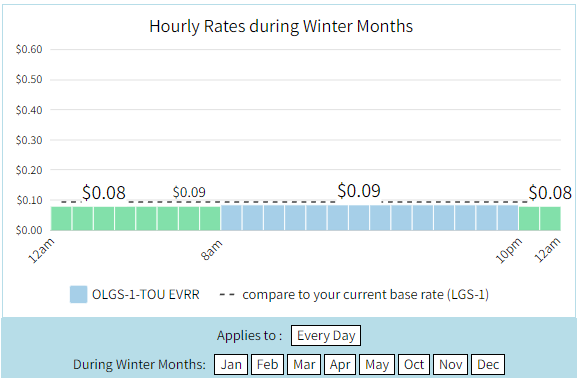Click the first blue bar at 8am

pyautogui.click(x=231, y=219)
